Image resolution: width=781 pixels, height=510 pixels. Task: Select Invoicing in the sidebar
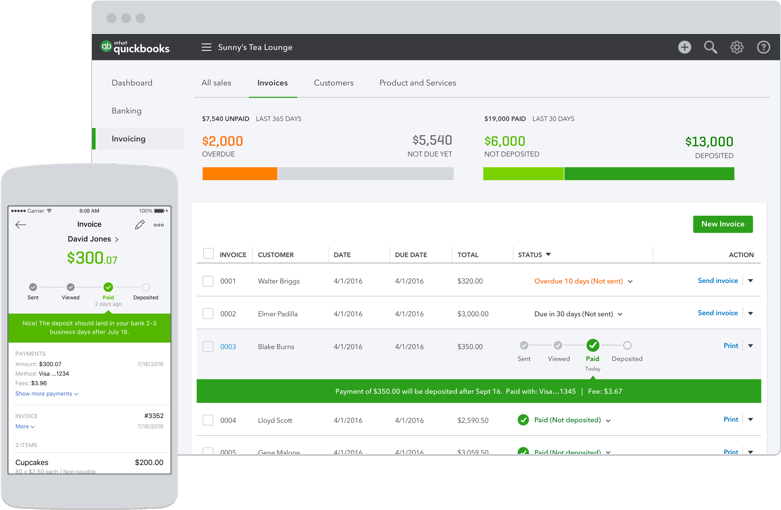139,138
